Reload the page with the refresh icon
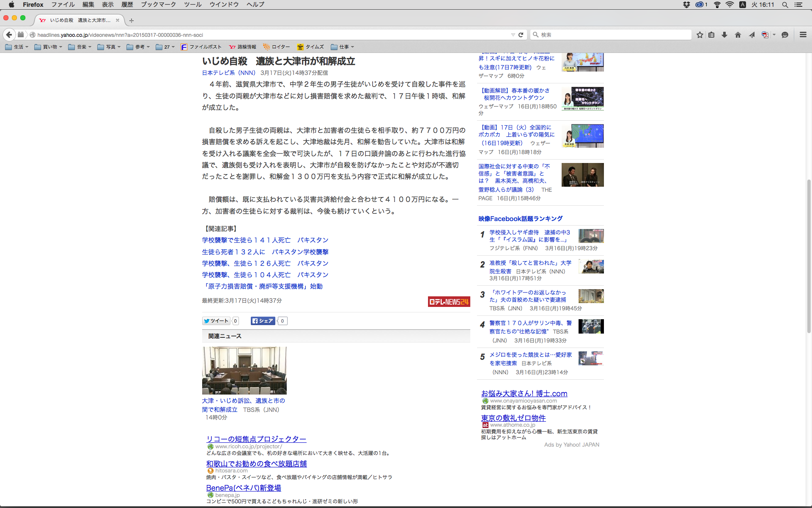The width and height of the screenshot is (812, 508). tap(521, 35)
